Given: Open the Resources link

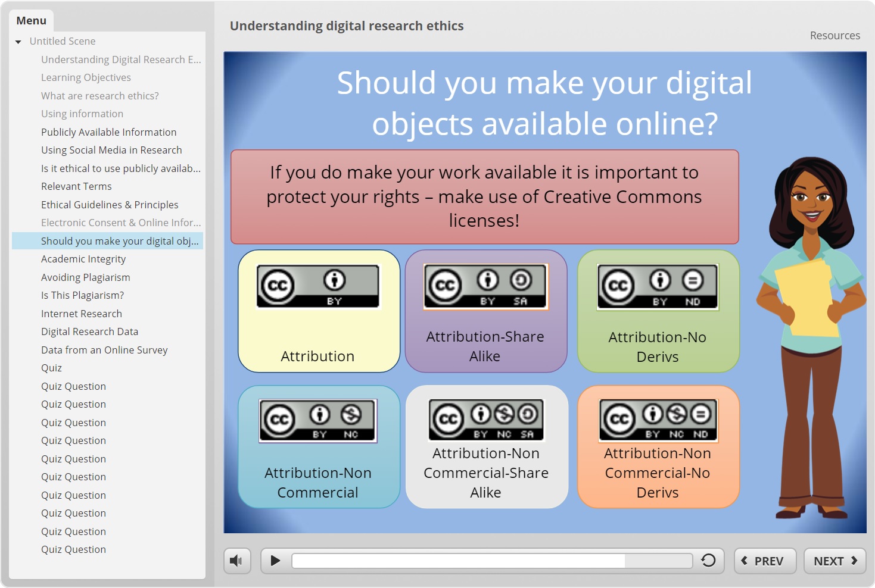Looking at the screenshot, I should 834,36.
